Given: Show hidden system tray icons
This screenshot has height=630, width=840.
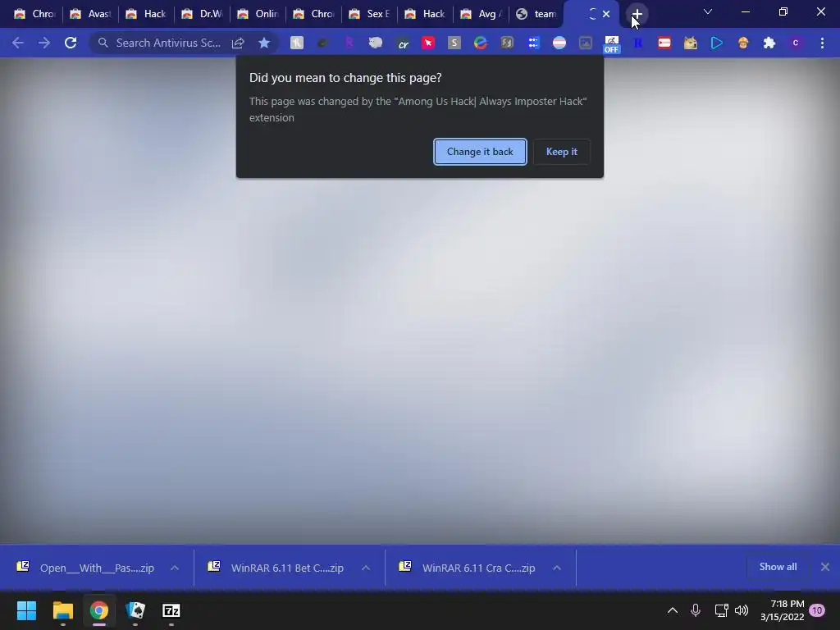Looking at the screenshot, I should click(x=673, y=610).
